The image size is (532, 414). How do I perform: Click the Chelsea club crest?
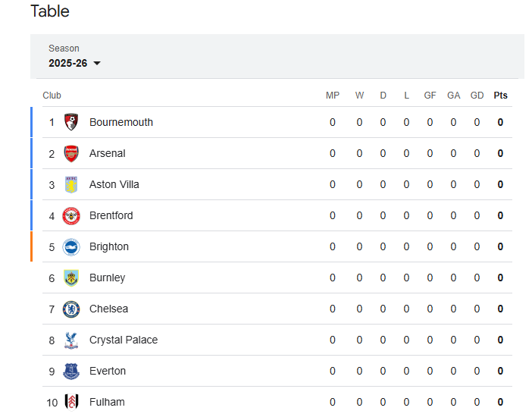pyautogui.click(x=71, y=309)
